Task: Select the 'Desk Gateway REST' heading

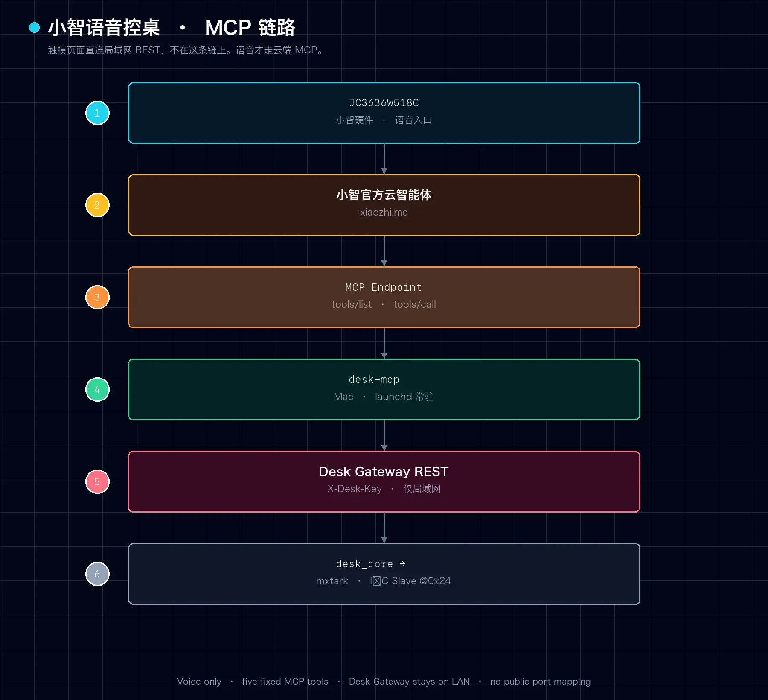Action: (x=384, y=472)
